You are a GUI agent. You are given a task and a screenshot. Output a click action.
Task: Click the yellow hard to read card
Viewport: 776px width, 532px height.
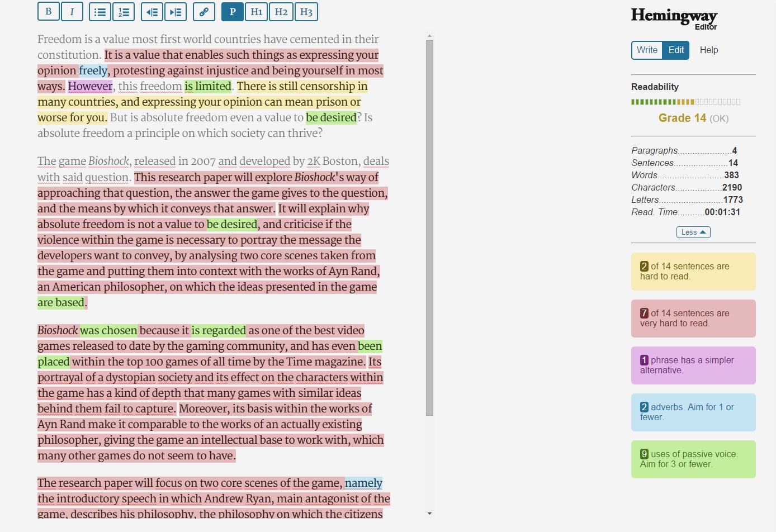[x=693, y=272]
